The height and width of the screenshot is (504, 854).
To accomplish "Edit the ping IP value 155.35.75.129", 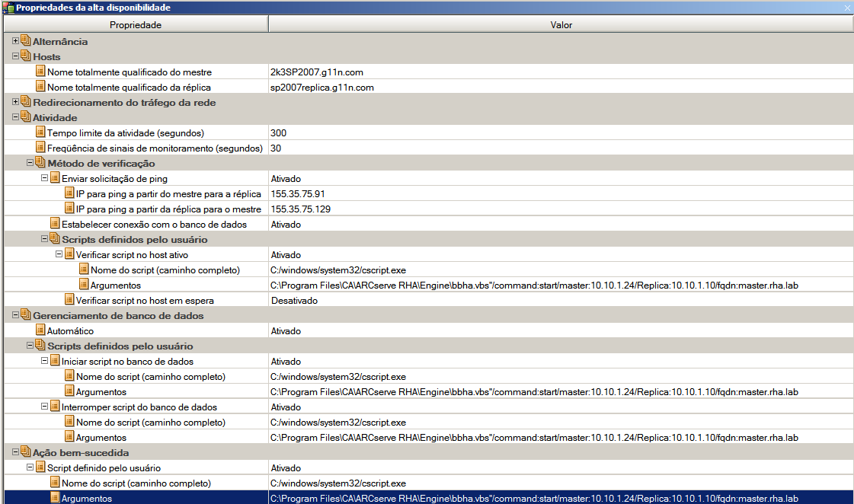I will [301, 209].
